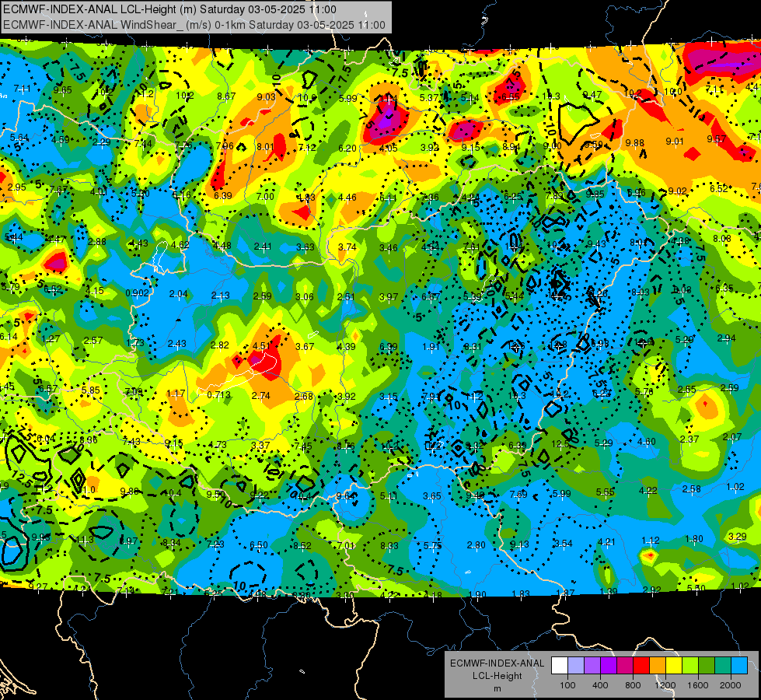Click the wind shear value 2.07
The width and height of the screenshot is (761, 700).
pyautogui.click(x=732, y=436)
